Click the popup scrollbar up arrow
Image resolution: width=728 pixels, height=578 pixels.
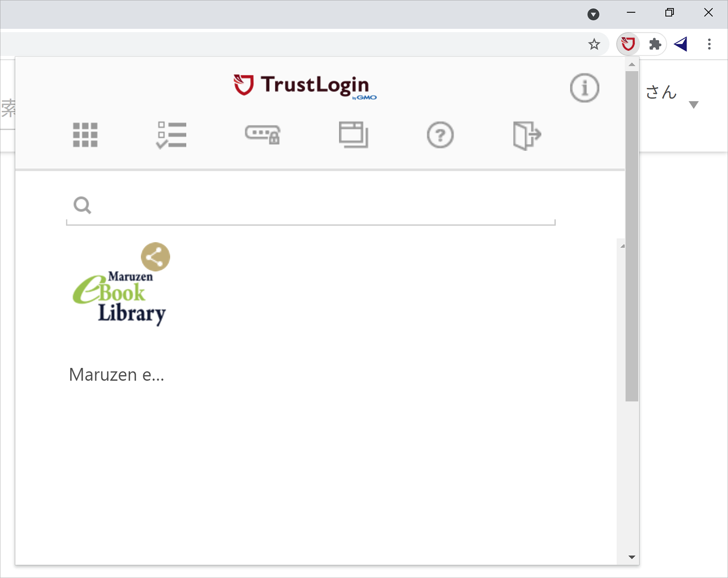click(x=632, y=65)
